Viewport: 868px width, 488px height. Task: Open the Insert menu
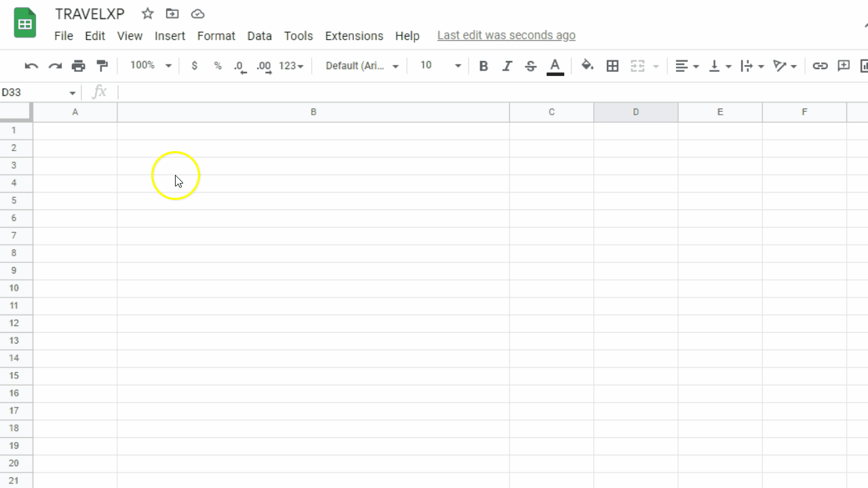point(170,36)
